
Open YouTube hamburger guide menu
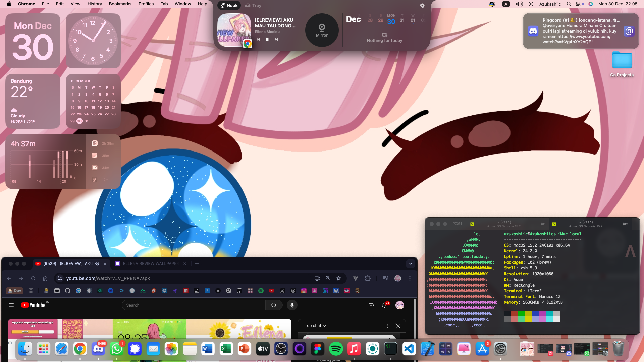[x=11, y=305]
